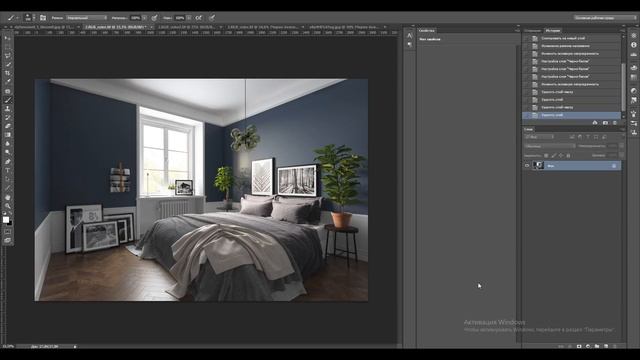
Task: Delete the selected layer via trash
Action: click(615, 346)
